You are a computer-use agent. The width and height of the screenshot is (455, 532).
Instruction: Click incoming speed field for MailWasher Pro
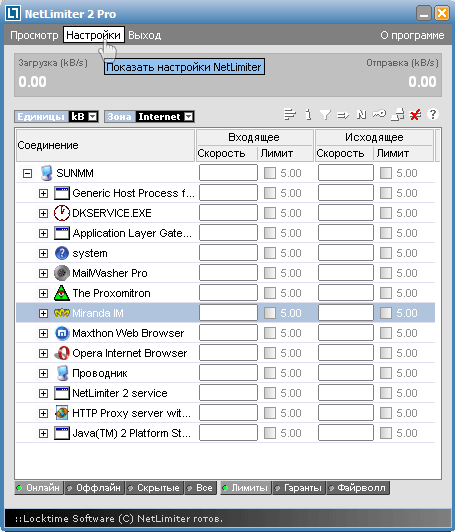(228, 273)
